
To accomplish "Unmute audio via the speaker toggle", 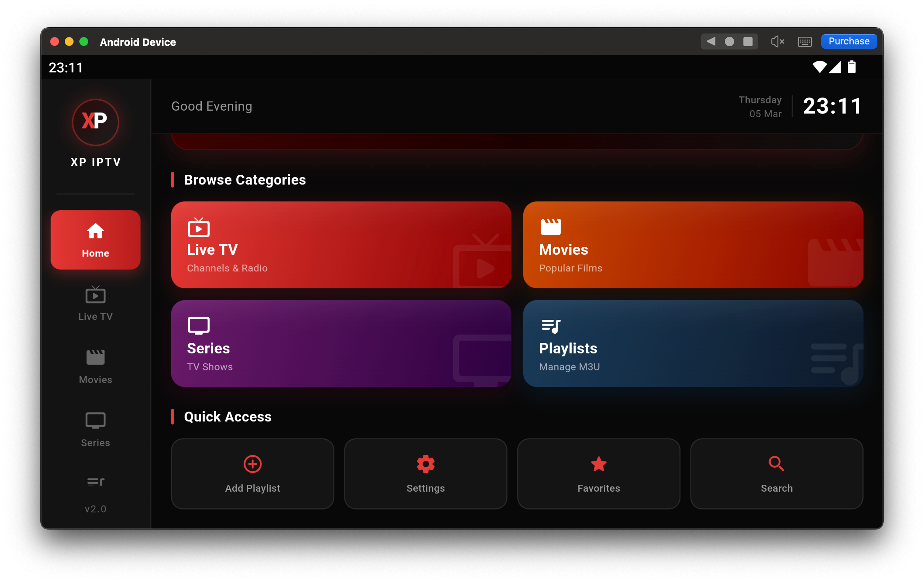I will [x=777, y=41].
